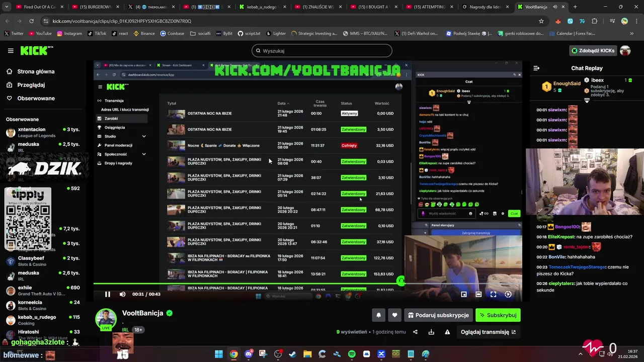644x362 pixels.
Task: Collapse the Chat Replay panel
Action: click(x=536, y=68)
